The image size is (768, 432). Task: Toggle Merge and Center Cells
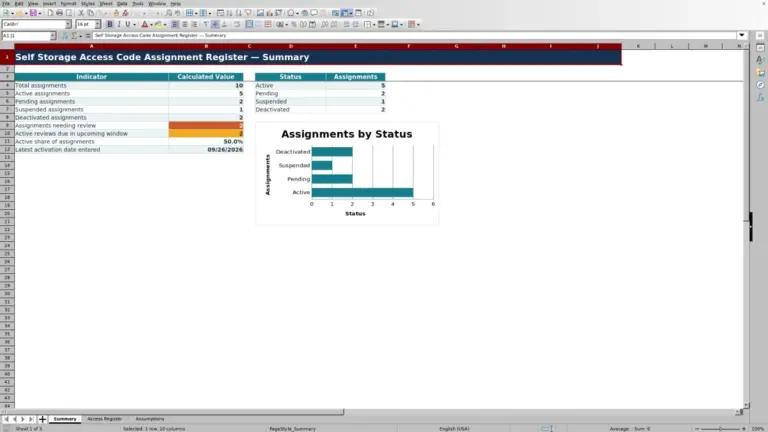(x=249, y=24)
